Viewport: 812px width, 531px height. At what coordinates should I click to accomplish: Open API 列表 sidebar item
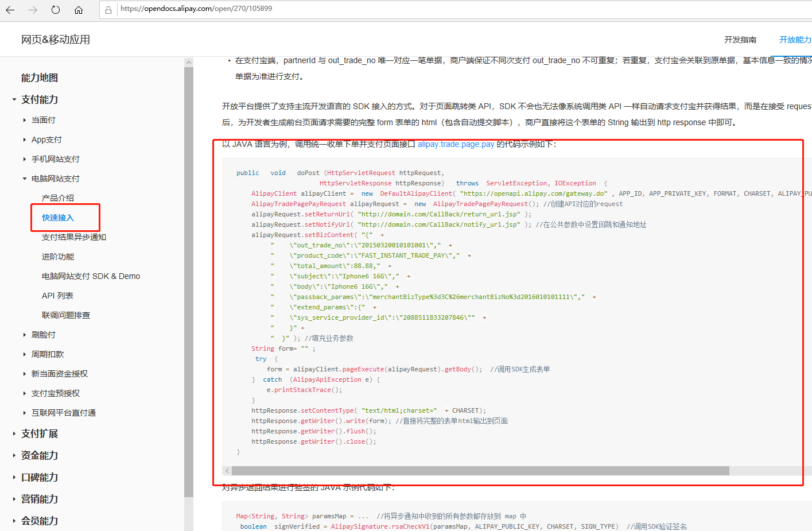tap(57, 296)
